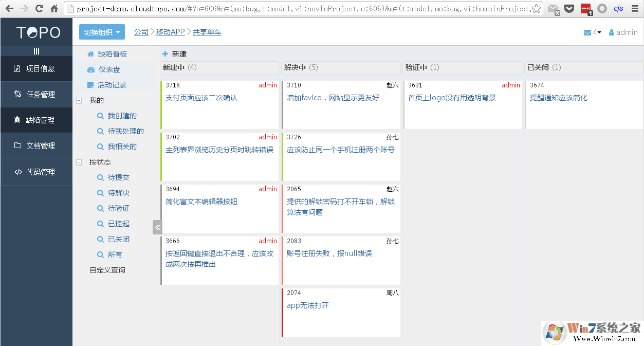Hide the query panel with the « arrow
The height and width of the screenshot is (346, 644).
(x=157, y=227)
